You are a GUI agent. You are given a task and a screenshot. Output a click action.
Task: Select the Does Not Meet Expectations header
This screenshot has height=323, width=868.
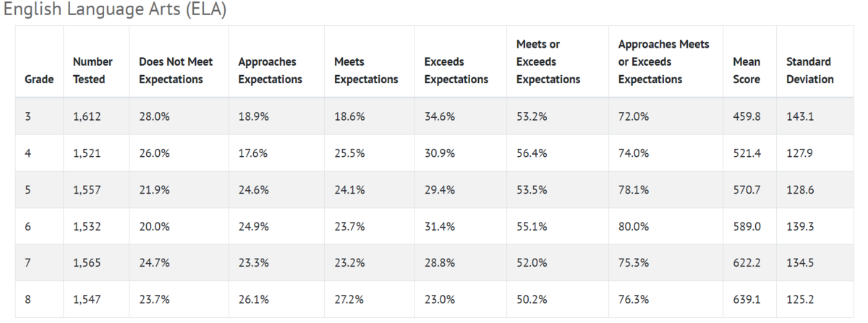[176, 71]
